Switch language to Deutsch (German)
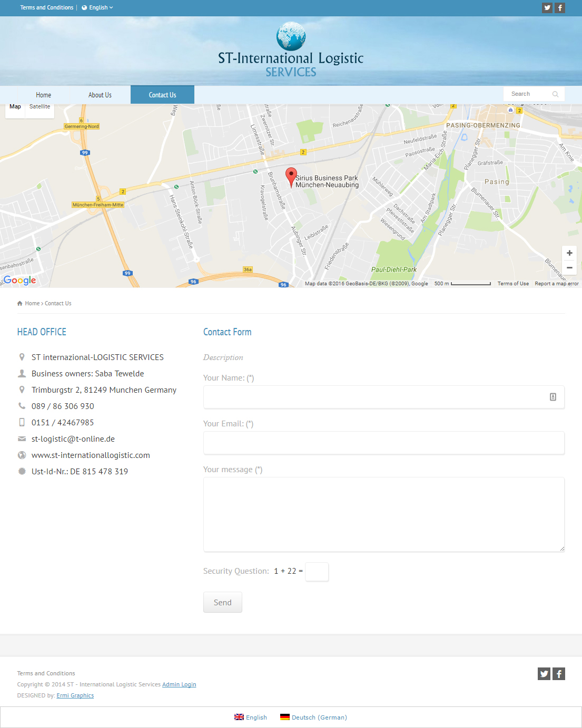Viewport: 582px width, 728px height. coord(319,717)
